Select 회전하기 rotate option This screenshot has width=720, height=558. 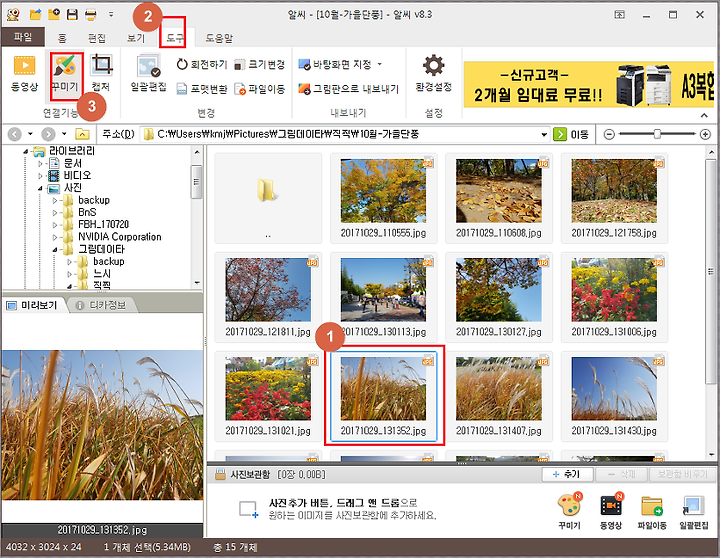point(202,64)
